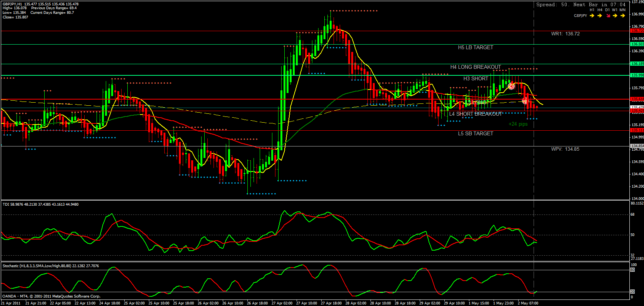Click the green 135.998 price tag
Screen dimensions: 644x306
tap(637, 75)
